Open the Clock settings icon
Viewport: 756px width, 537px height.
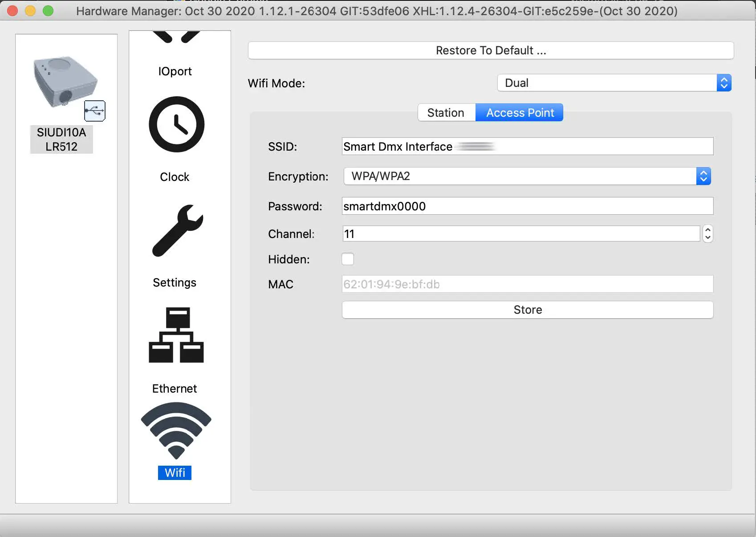point(175,125)
